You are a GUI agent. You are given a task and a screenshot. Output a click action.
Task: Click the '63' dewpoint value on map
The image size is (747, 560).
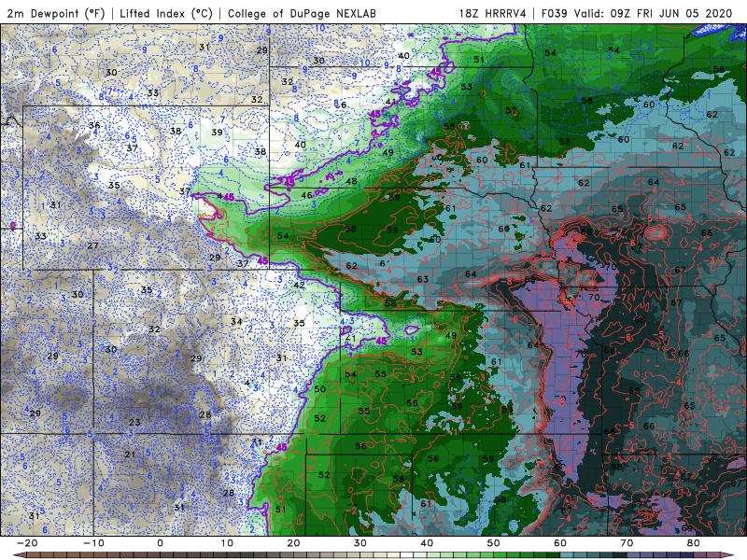click(x=423, y=279)
